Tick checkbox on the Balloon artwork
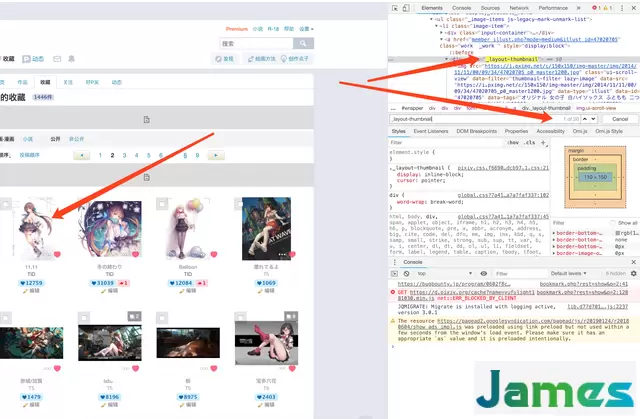640x419 pixels. [x=162, y=204]
